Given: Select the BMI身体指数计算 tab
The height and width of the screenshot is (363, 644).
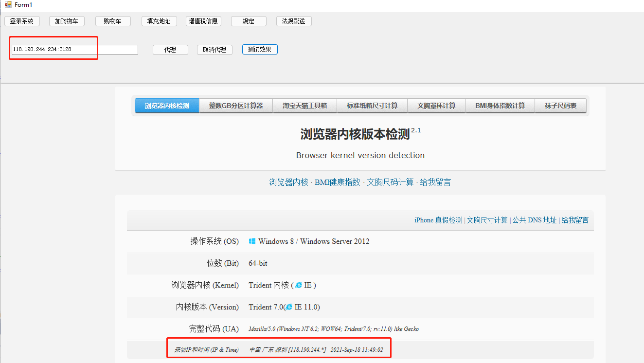Looking at the screenshot, I should click(500, 106).
